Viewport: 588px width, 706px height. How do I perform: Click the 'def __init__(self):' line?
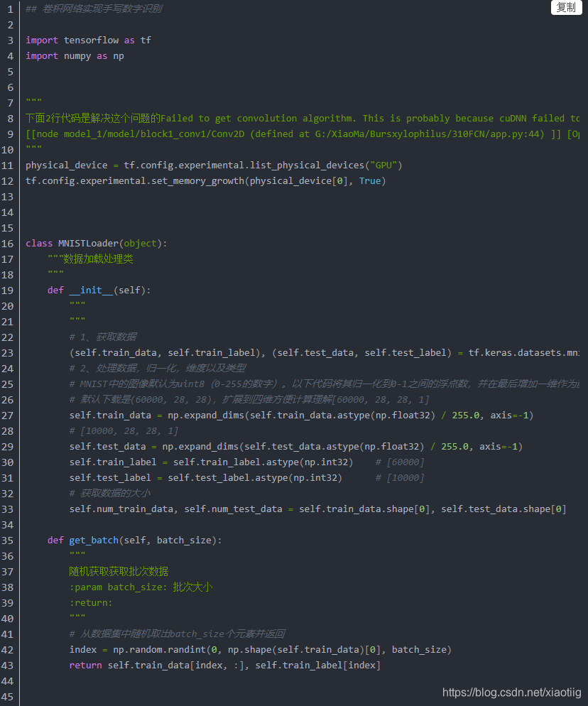(x=99, y=290)
